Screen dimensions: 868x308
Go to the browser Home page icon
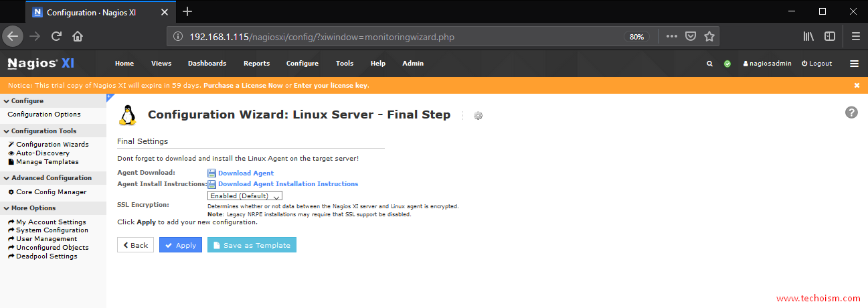click(x=78, y=36)
